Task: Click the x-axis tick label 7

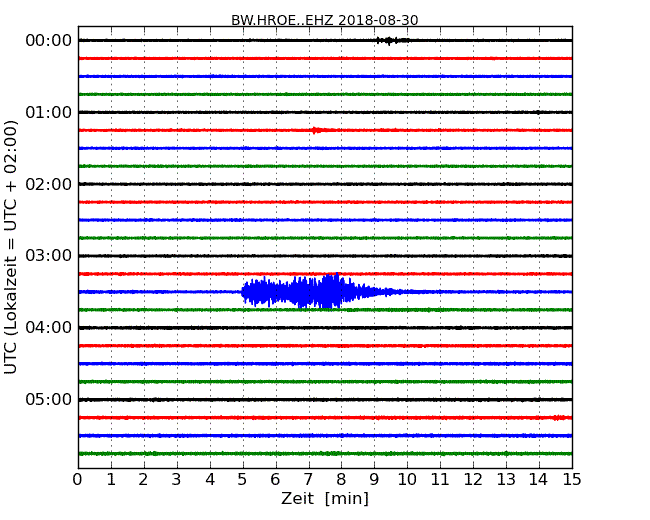Action: (308, 479)
